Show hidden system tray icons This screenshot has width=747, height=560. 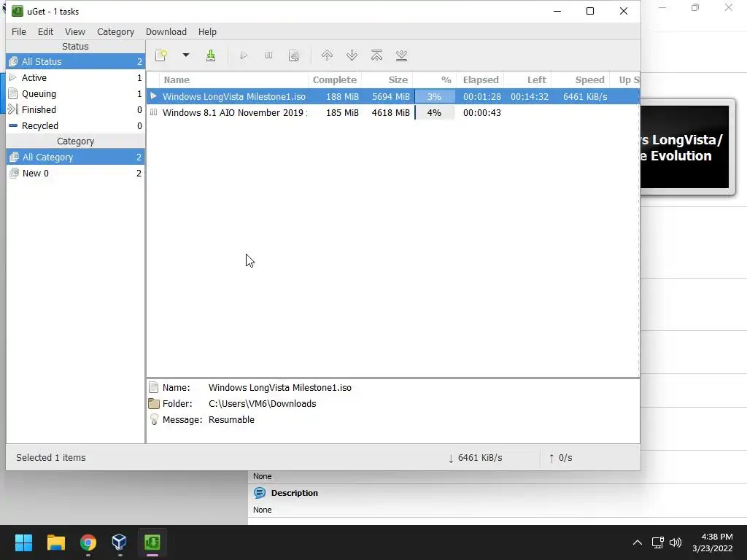pos(637,542)
